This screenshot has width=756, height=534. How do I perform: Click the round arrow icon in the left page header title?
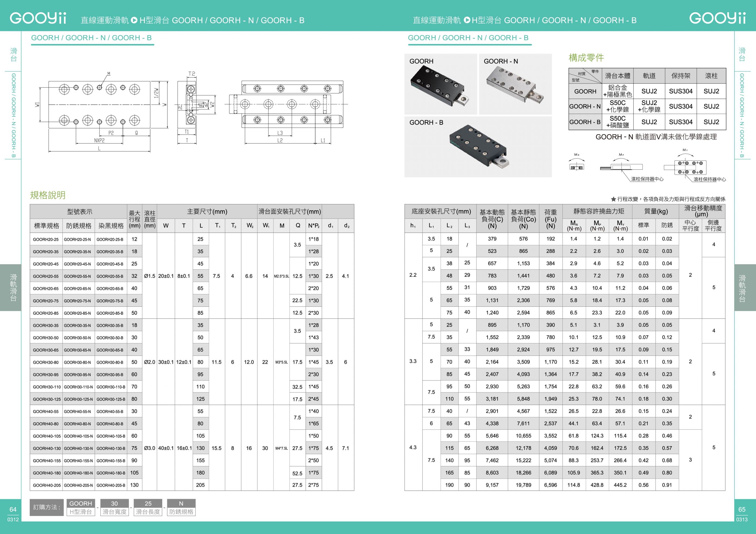pos(134,20)
